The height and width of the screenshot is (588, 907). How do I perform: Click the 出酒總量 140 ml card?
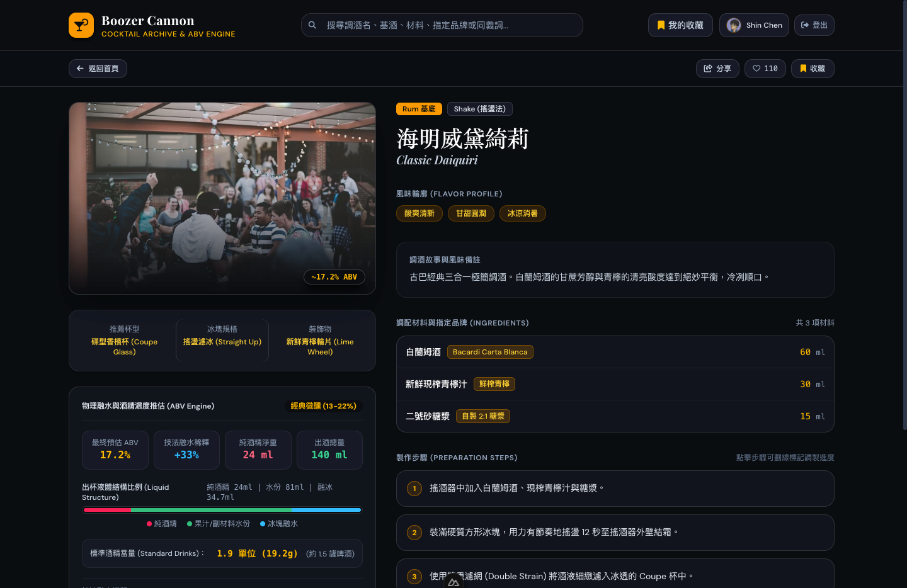[329, 450]
